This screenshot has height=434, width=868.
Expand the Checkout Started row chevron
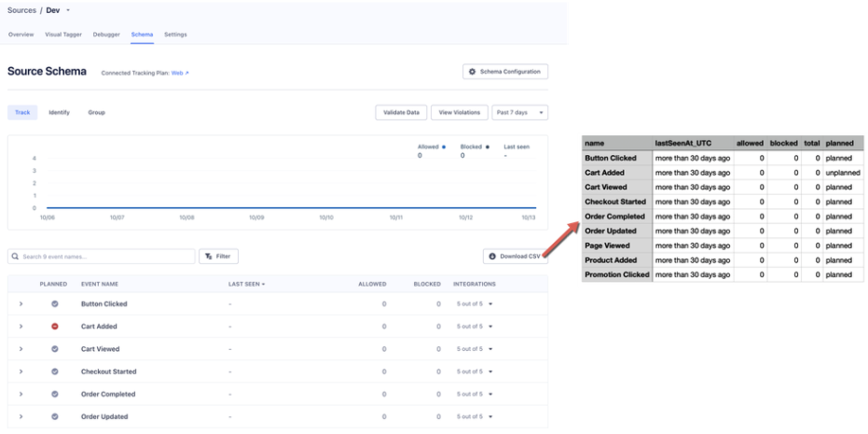20,371
